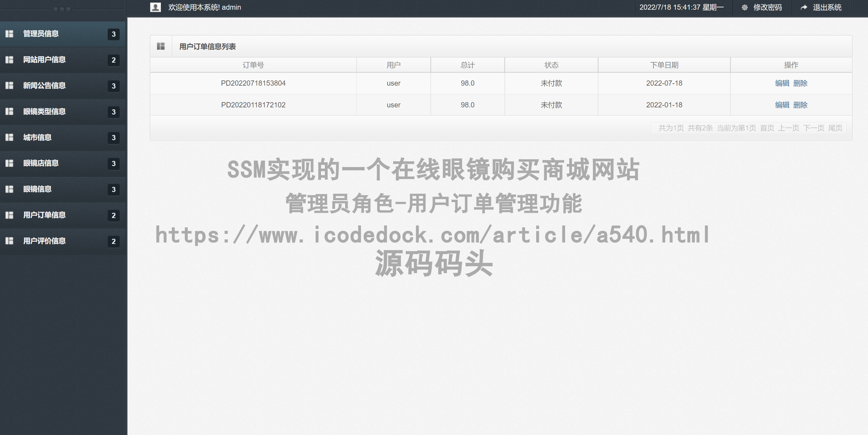Select the 网站用户信息 sidebar icon
The image size is (868, 435).
coord(9,60)
